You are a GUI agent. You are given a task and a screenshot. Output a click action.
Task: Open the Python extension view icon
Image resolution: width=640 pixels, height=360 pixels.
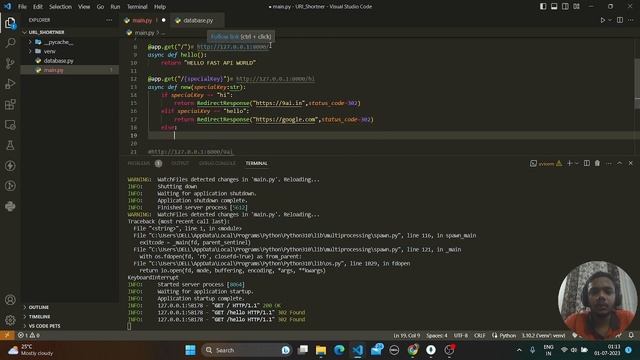click(x=10, y=206)
